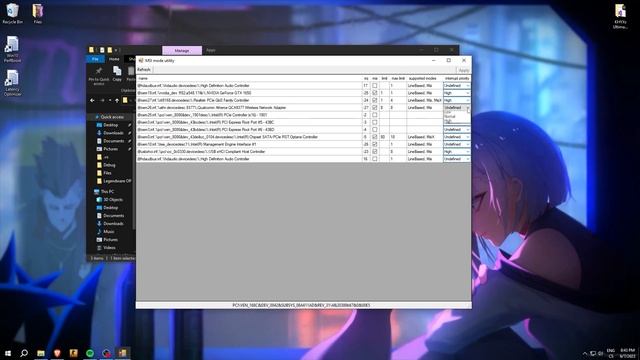Click Apply in MSI mode utility
The height and width of the screenshot is (360, 640).
pos(464,70)
